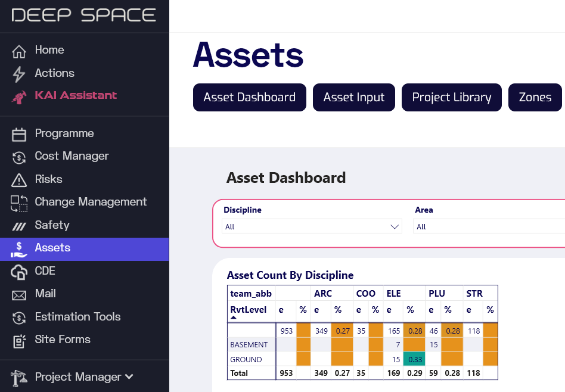The image size is (565, 392).
Task: Click the Asset Dashboard section heading
Action: [286, 178]
